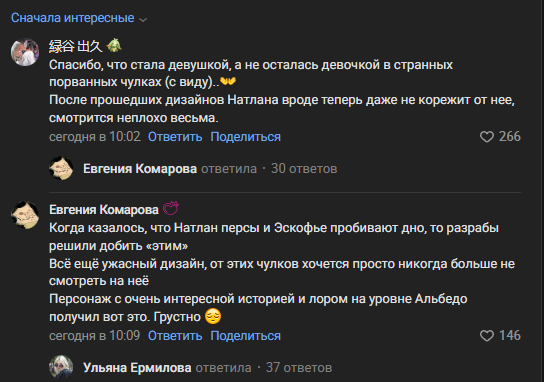Open the first commenter's avatar profile

(x=25, y=52)
